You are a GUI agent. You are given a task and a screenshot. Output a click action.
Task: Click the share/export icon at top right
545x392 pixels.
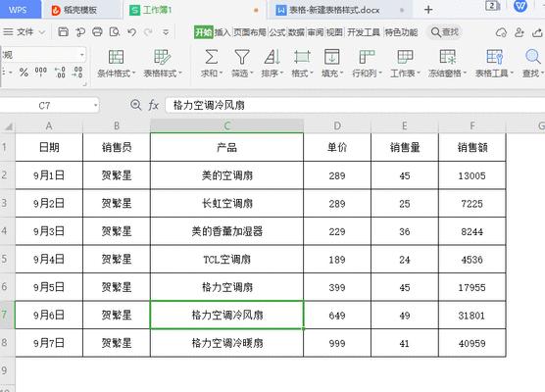(537, 32)
